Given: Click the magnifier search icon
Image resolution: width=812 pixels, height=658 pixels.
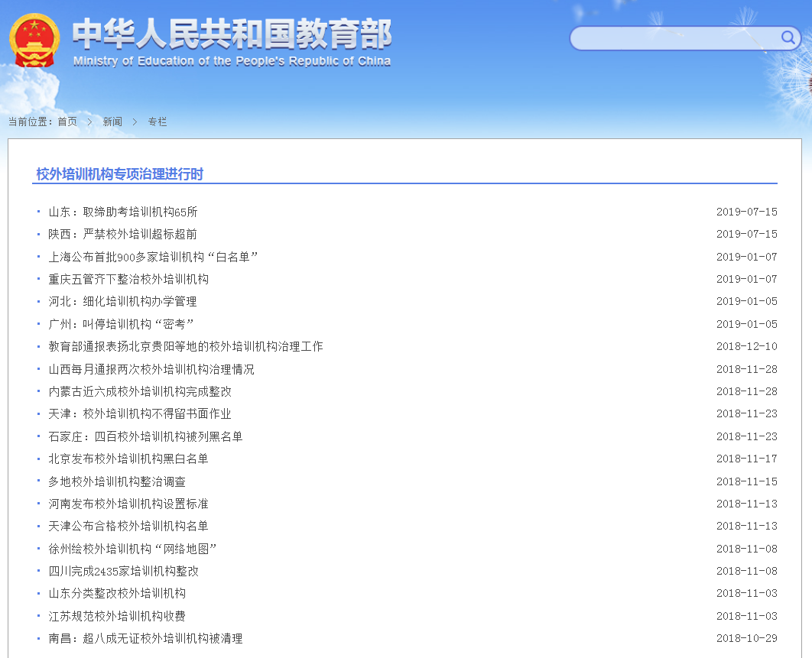Looking at the screenshot, I should point(788,37).
